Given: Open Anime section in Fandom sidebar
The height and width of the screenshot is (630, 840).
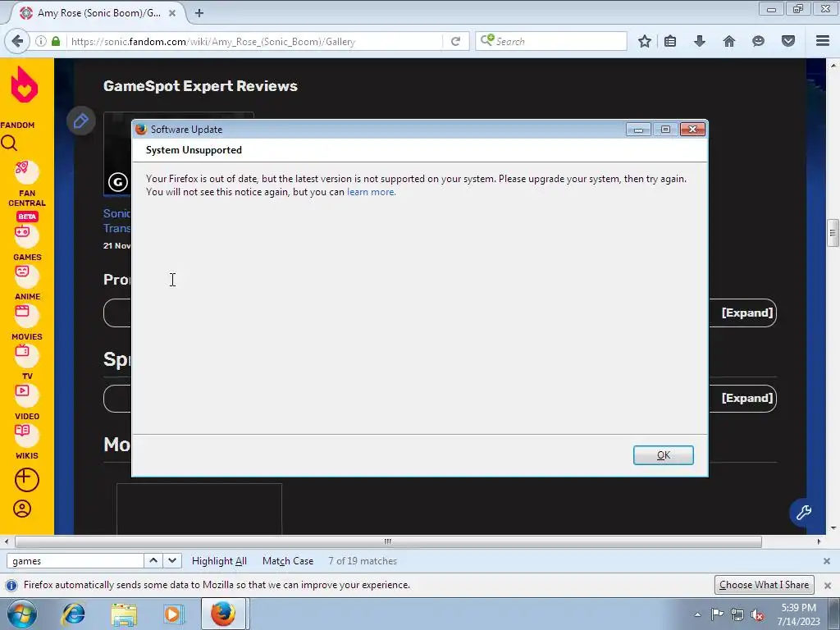Looking at the screenshot, I should (27, 282).
